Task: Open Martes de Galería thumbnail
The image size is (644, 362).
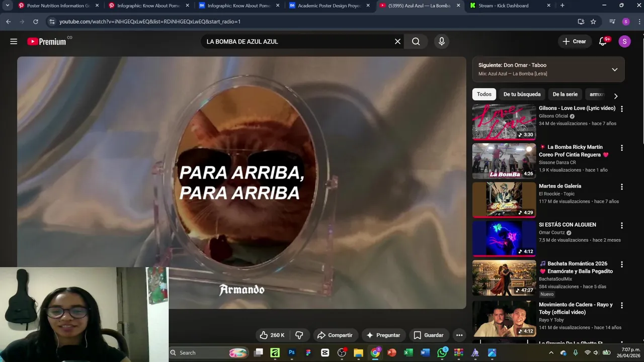Action: pos(504,200)
